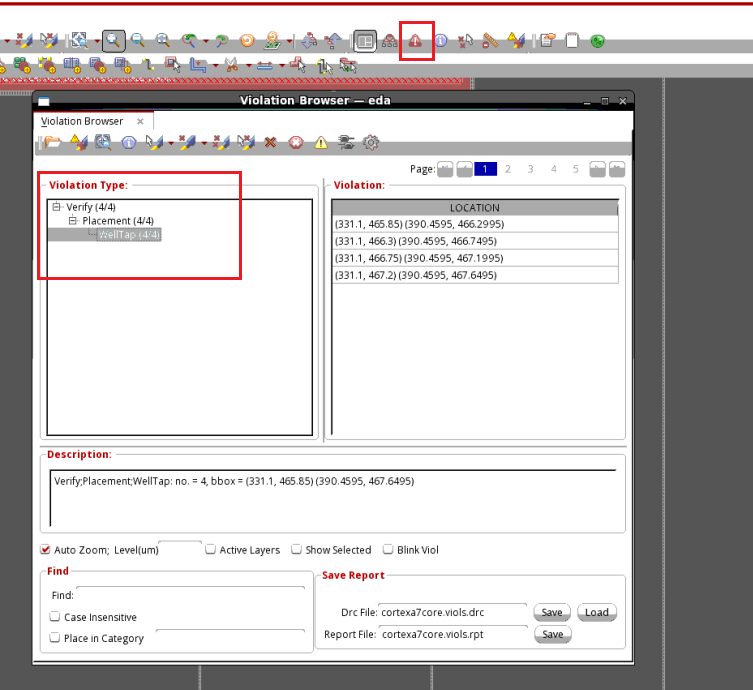
Task: Select the WellTap (4/4) tree item
Action: (129, 234)
